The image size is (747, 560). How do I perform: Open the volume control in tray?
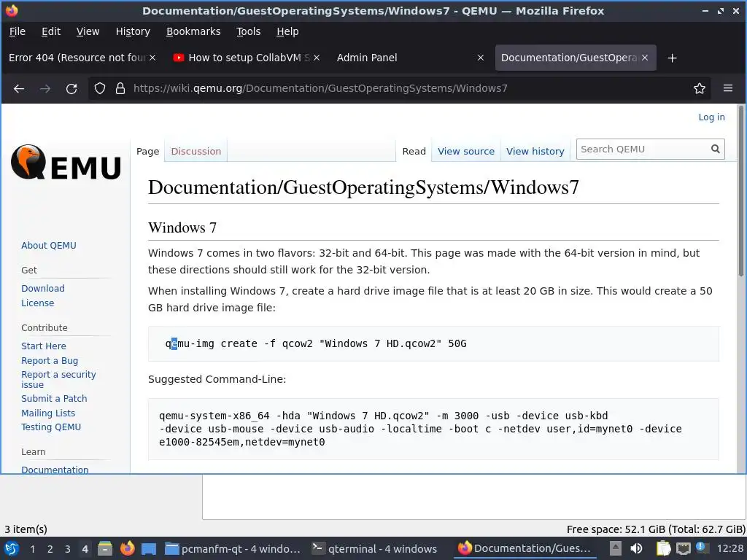pos(636,549)
